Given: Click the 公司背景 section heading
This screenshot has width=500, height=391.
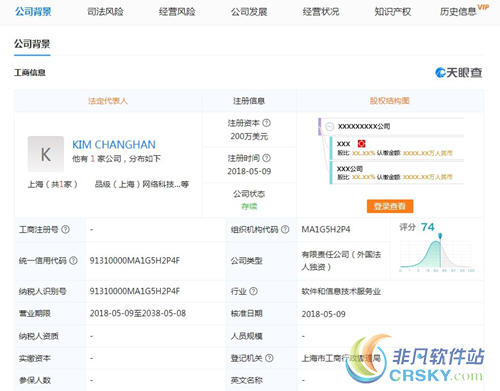Looking at the screenshot, I should [x=32, y=44].
